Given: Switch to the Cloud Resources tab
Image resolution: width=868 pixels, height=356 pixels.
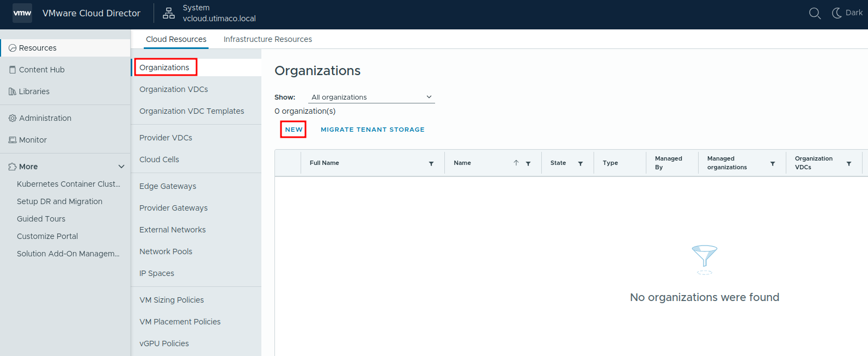Looking at the screenshot, I should [x=176, y=39].
